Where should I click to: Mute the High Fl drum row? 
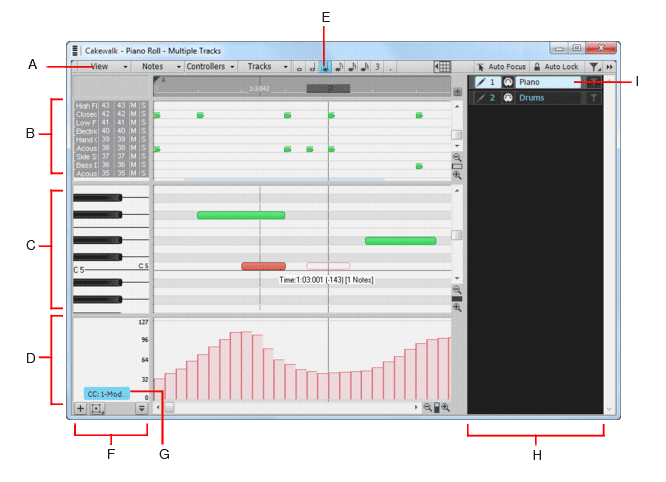point(134,106)
